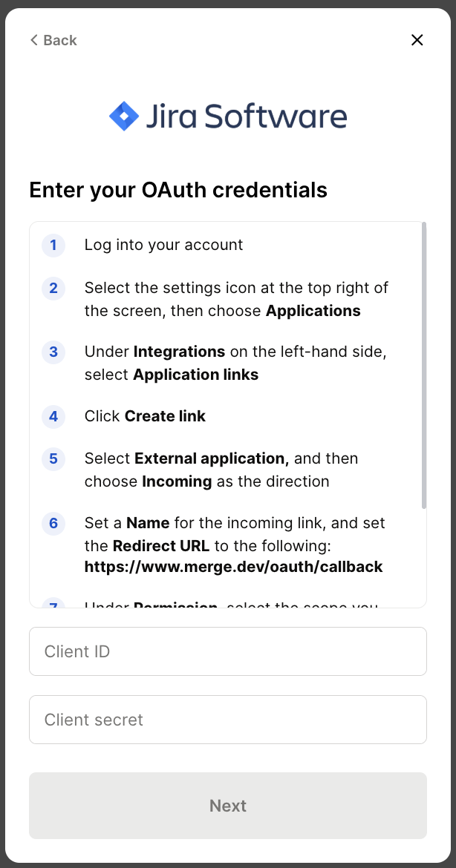The width and height of the screenshot is (456, 868).
Task: Select the step 3 badge beside Integrations instruction
Action: (53, 352)
